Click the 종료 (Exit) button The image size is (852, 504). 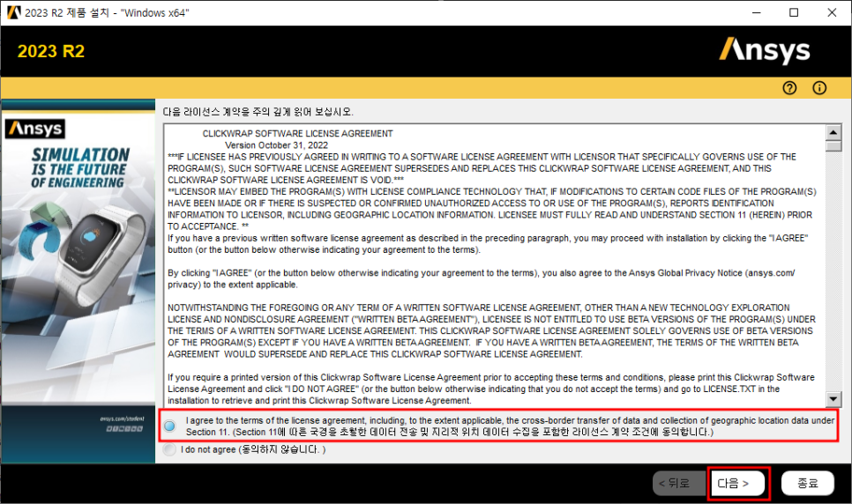807,483
